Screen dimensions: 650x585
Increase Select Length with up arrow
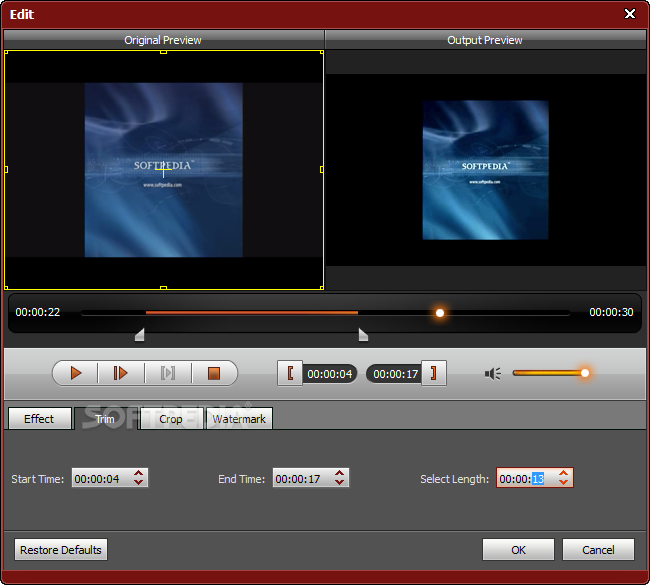563,473
